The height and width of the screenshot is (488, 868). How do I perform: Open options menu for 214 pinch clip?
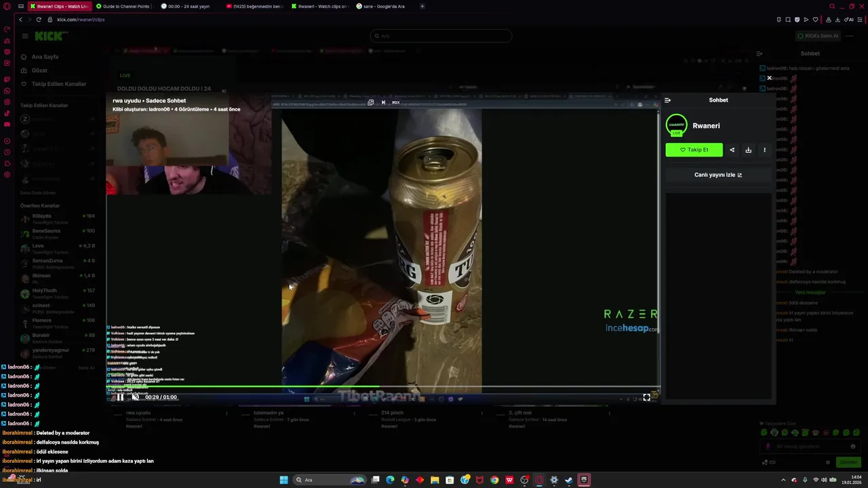(x=481, y=413)
